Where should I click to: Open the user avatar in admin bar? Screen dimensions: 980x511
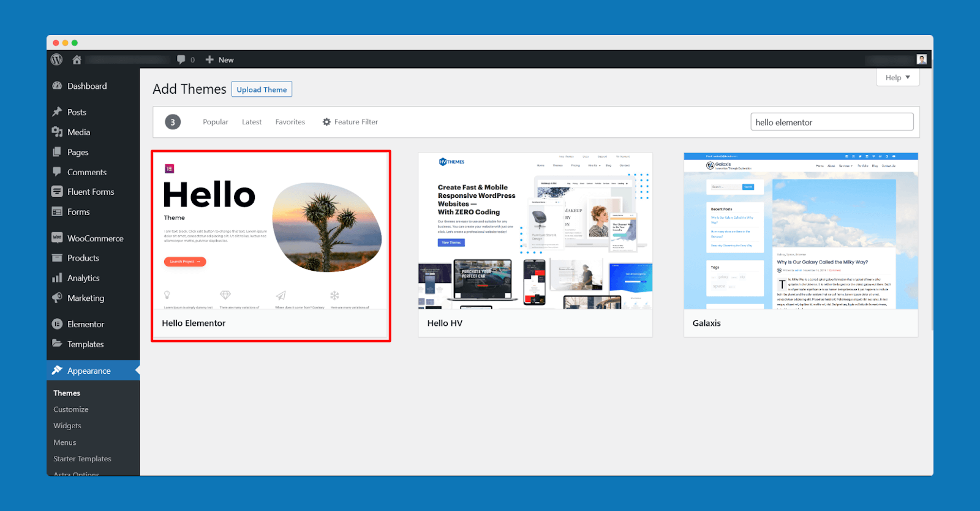(922, 59)
